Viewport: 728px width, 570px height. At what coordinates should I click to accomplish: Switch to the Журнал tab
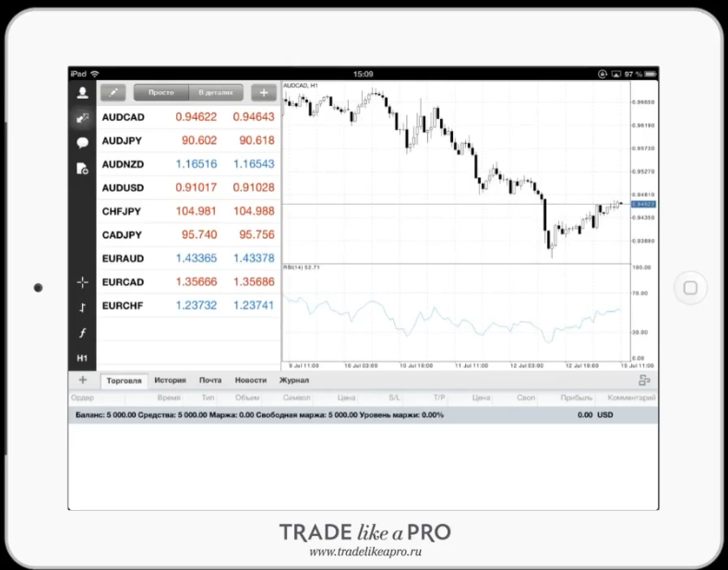(294, 380)
